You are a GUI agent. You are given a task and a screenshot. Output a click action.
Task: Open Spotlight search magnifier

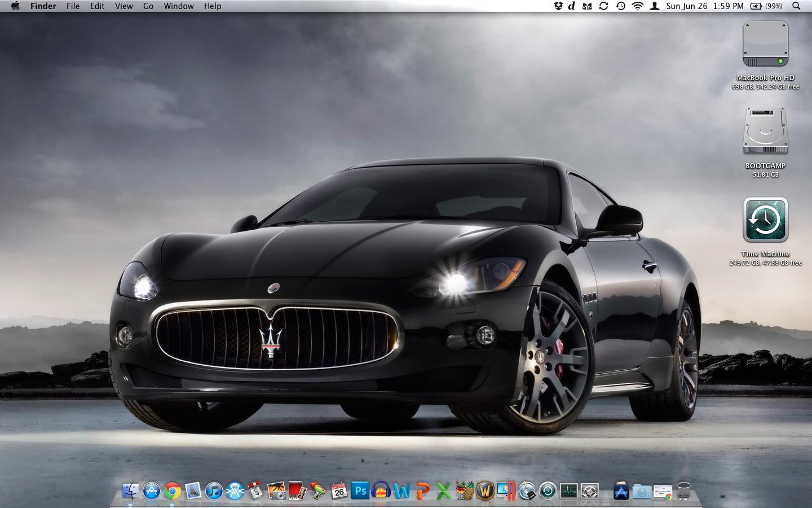point(796,6)
